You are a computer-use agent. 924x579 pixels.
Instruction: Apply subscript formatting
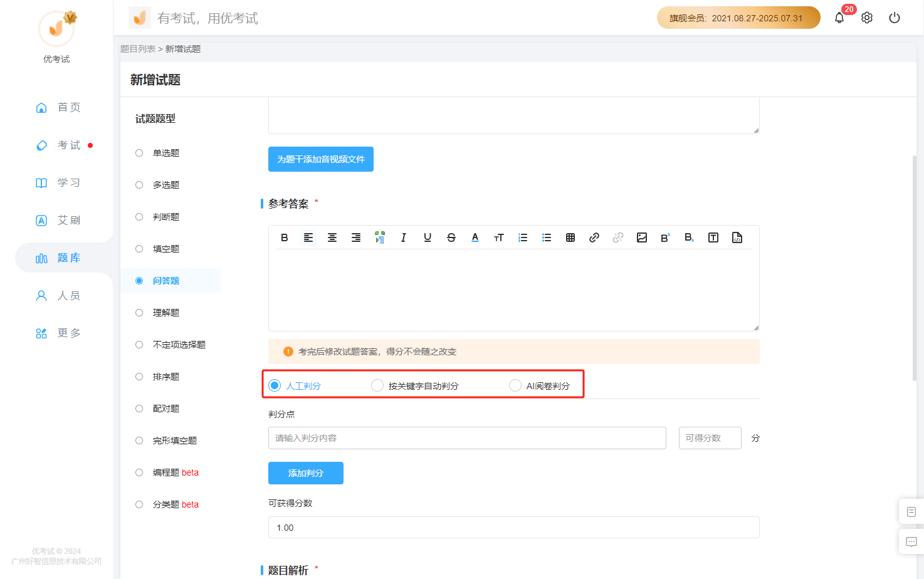coord(690,237)
